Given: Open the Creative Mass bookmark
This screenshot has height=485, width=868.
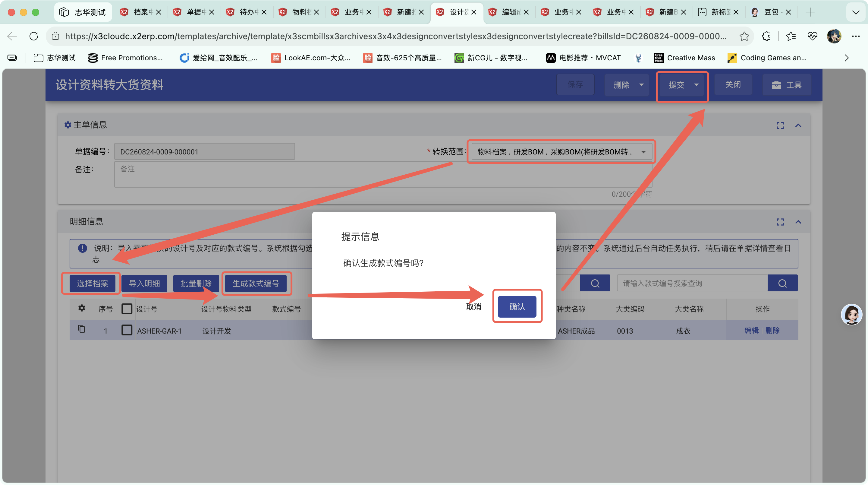Looking at the screenshot, I should [x=684, y=58].
